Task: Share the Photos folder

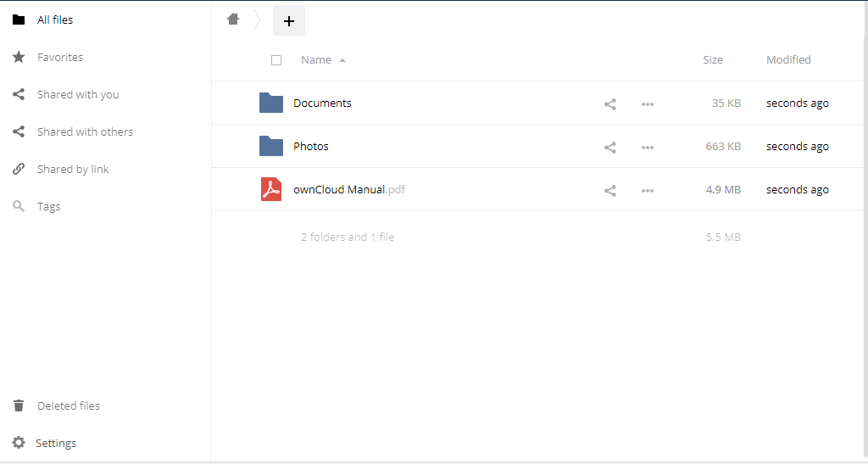Action: click(x=610, y=147)
